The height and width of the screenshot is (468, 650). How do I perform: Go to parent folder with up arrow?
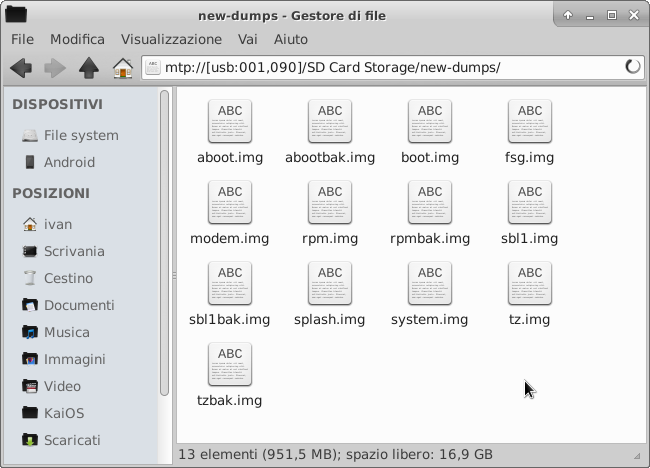[89, 68]
